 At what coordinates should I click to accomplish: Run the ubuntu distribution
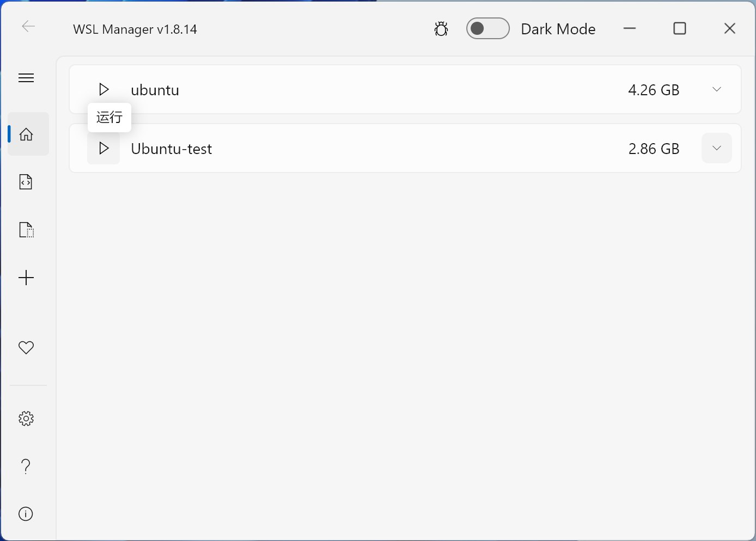[103, 89]
